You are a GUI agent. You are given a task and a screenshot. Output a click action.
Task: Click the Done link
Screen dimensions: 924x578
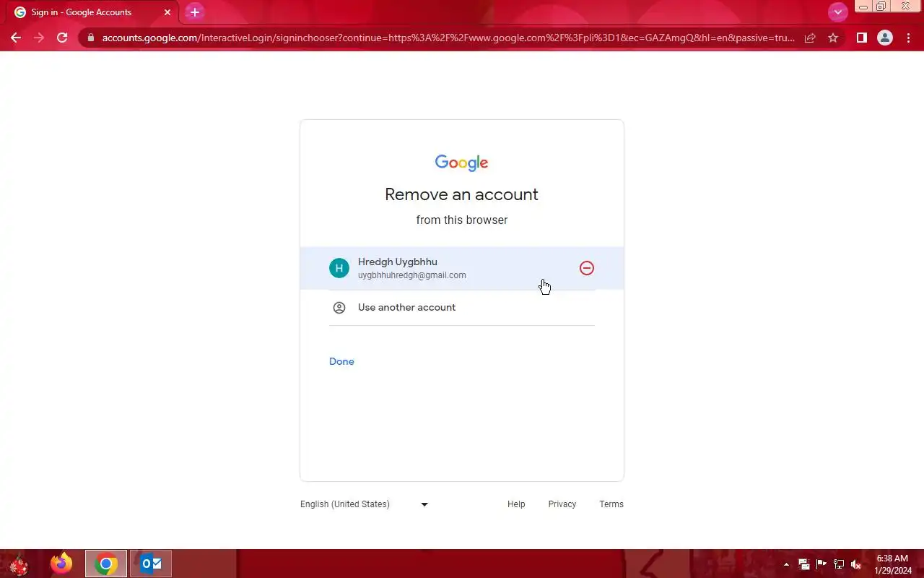341,361
